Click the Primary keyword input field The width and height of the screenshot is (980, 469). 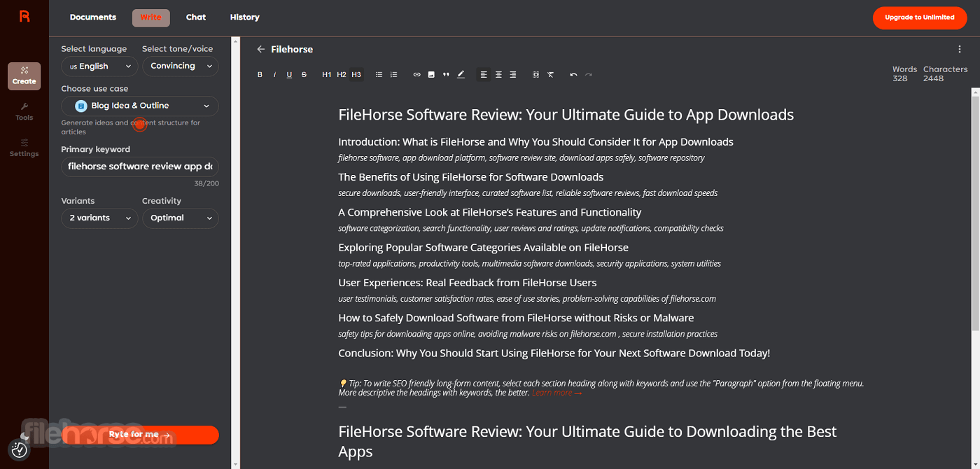(x=140, y=167)
